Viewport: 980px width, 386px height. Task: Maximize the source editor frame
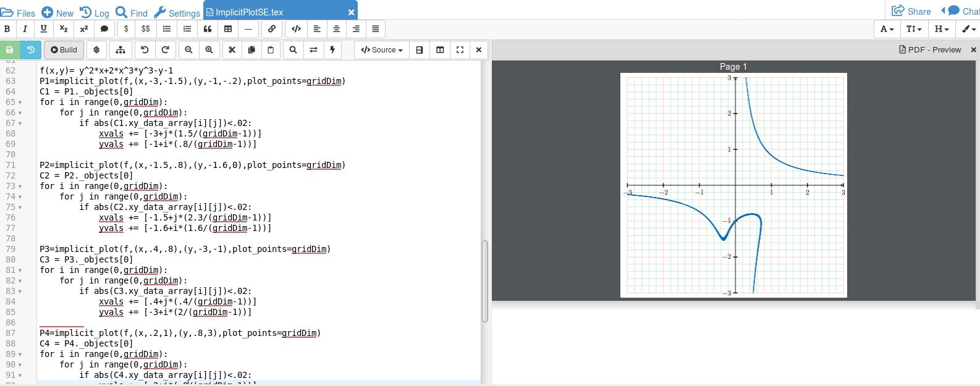click(460, 50)
